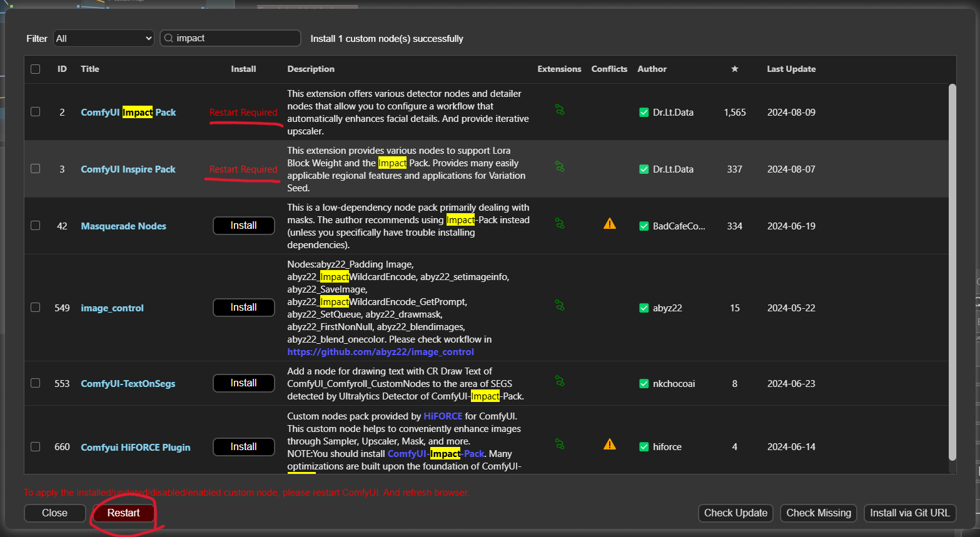Sort by the Install column header
Image resolution: width=980 pixels, height=537 pixels.
pyautogui.click(x=243, y=69)
